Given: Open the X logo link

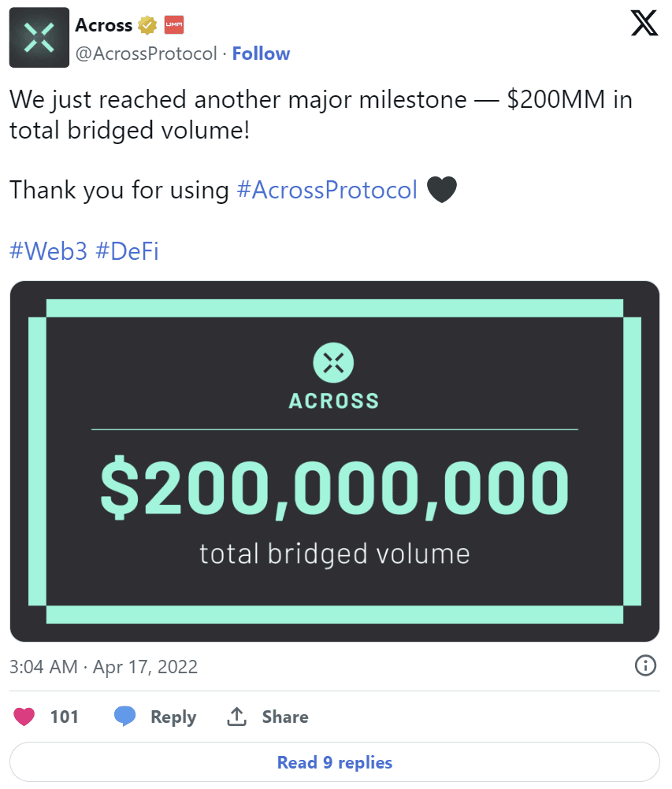Looking at the screenshot, I should [x=644, y=25].
